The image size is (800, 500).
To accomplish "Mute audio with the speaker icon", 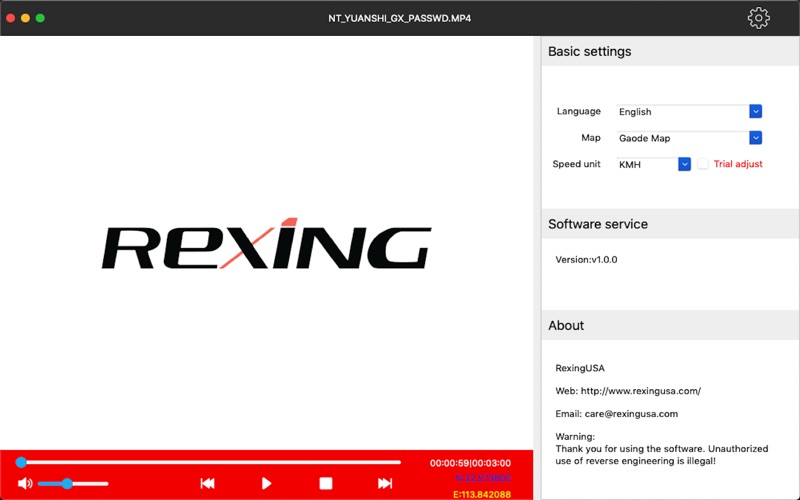I will click(25, 483).
